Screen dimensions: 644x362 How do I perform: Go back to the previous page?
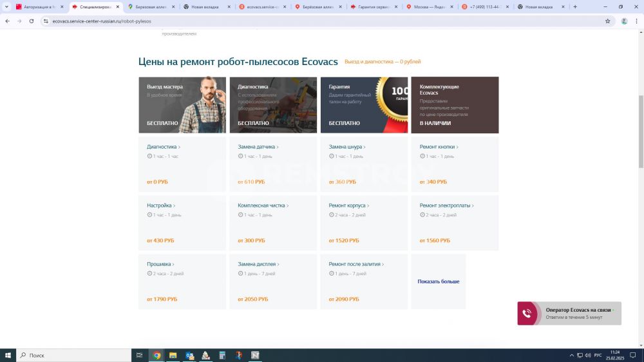tap(7, 21)
